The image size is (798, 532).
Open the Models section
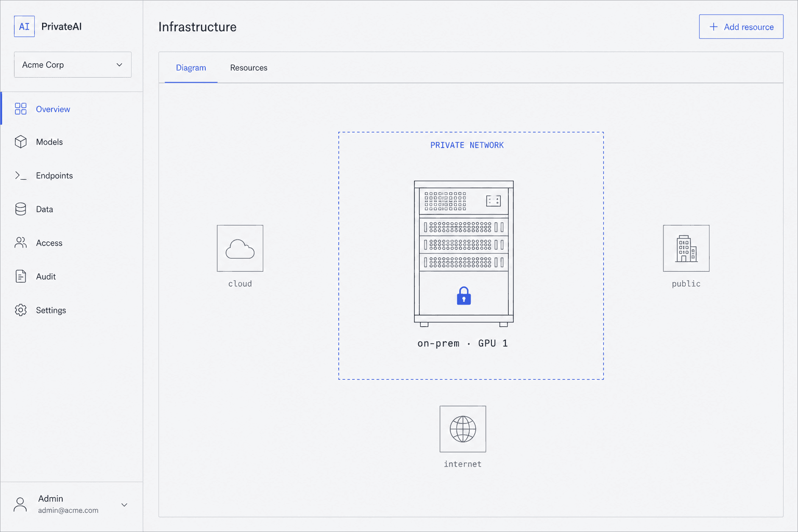point(72,142)
